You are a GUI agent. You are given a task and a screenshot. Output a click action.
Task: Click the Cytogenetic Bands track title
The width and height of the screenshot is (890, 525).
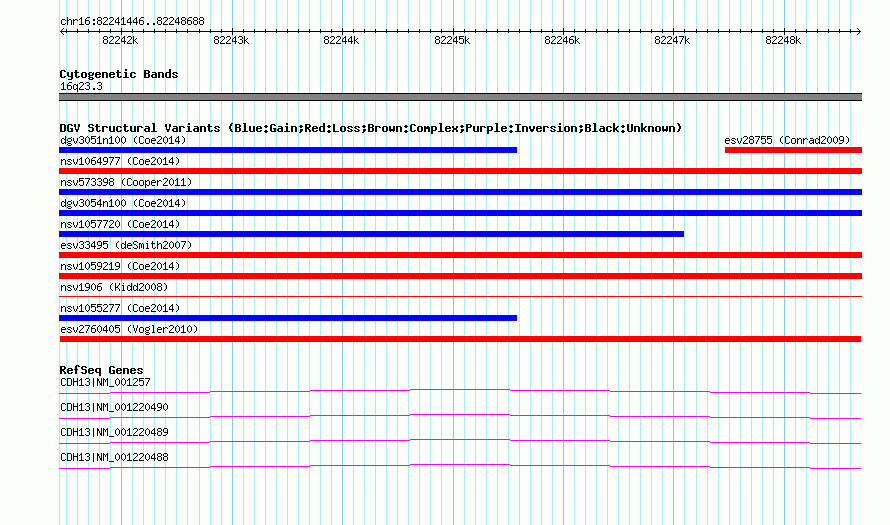119,74
